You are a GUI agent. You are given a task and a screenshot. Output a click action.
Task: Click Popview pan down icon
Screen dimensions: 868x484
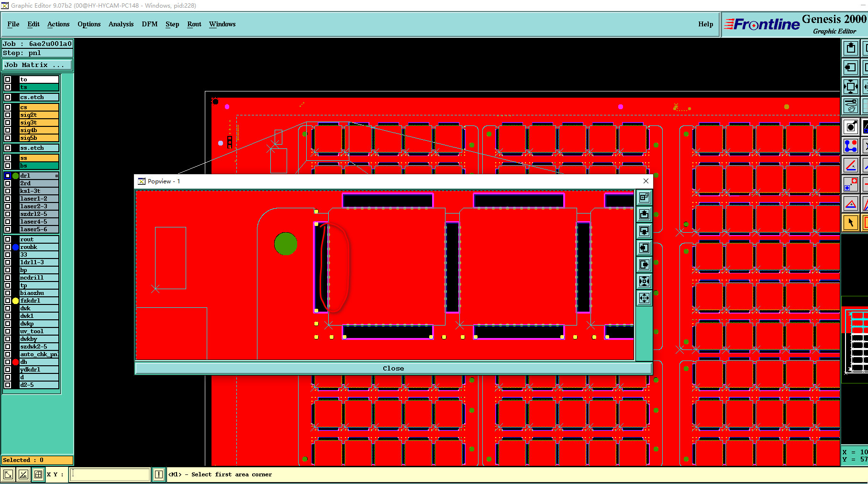[x=645, y=231]
